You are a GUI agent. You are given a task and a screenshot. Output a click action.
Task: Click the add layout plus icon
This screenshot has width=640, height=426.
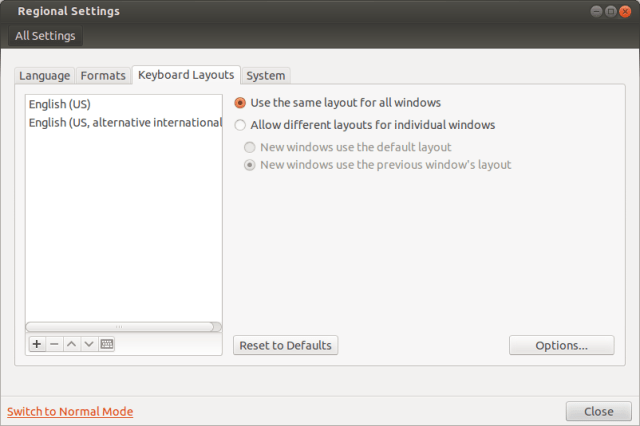point(37,344)
